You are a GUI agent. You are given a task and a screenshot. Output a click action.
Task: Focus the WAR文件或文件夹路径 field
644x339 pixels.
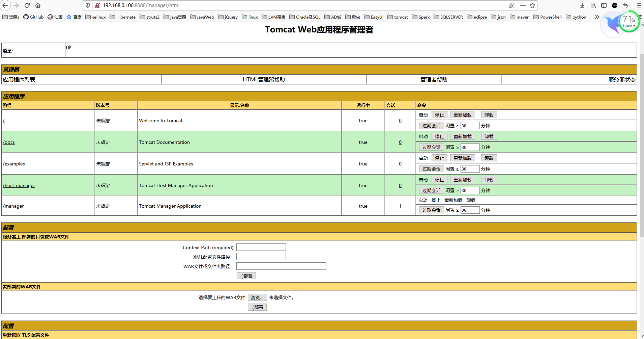coord(281,266)
